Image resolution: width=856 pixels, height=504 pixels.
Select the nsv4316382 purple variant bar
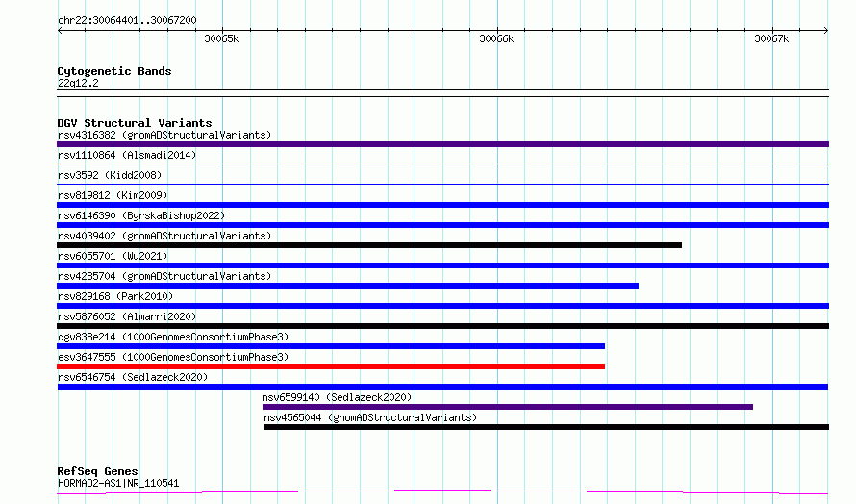442,144
